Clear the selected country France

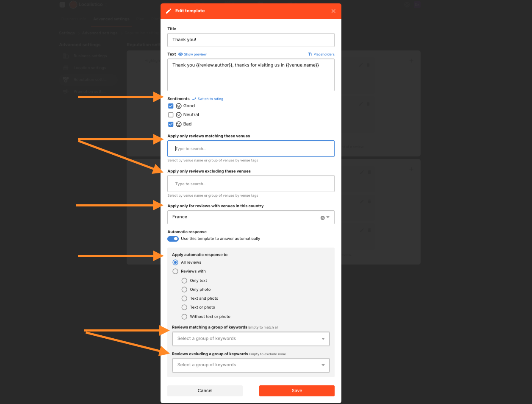322,217
